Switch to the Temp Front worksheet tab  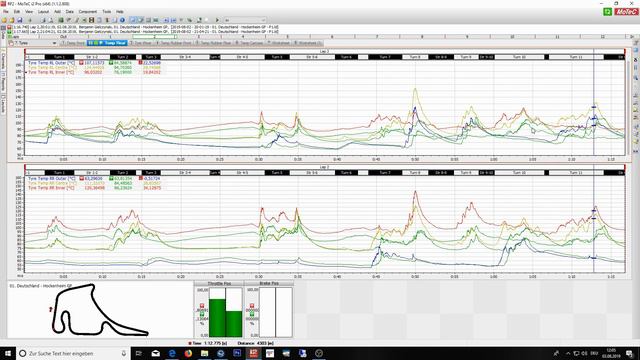click(x=73, y=43)
